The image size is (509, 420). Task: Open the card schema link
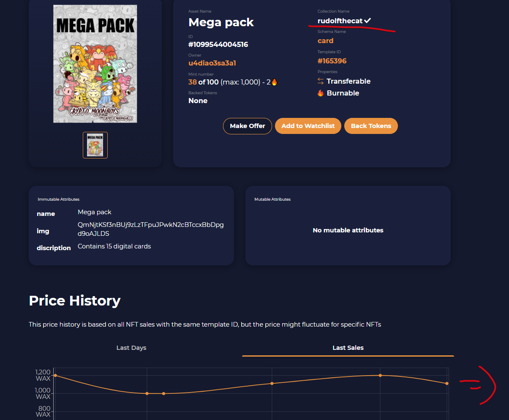(326, 41)
